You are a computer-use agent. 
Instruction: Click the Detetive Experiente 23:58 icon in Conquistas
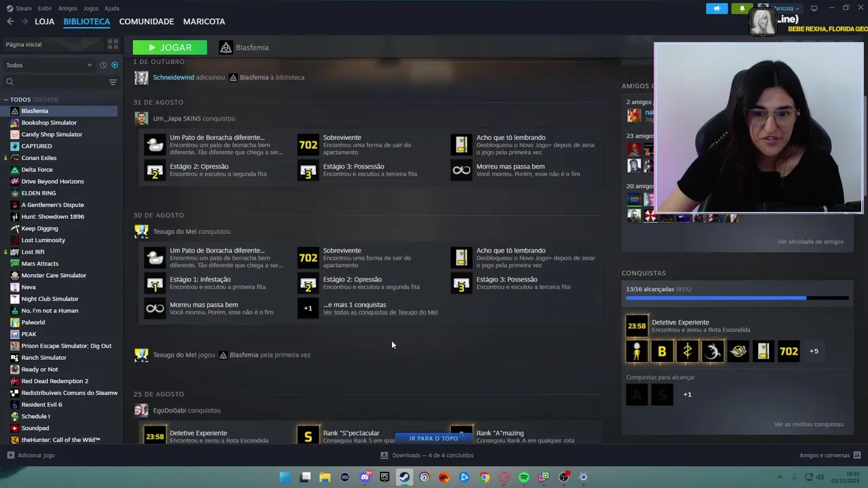click(637, 326)
